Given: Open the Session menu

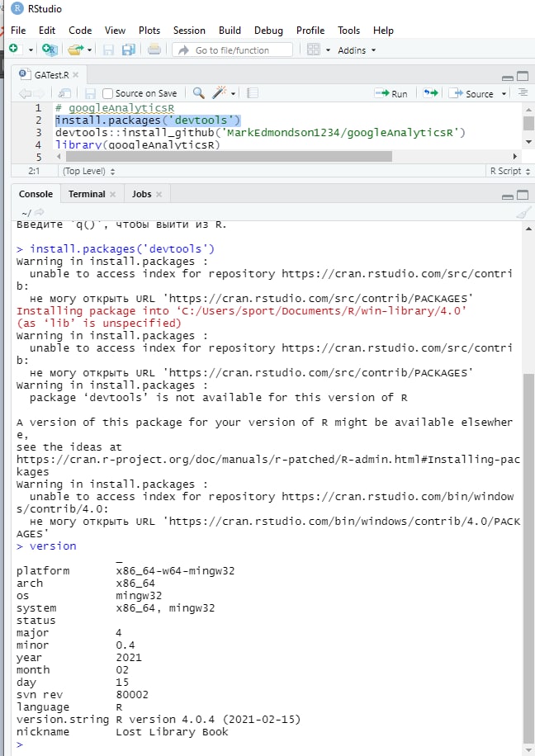Looking at the screenshot, I should click(x=189, y=31).
